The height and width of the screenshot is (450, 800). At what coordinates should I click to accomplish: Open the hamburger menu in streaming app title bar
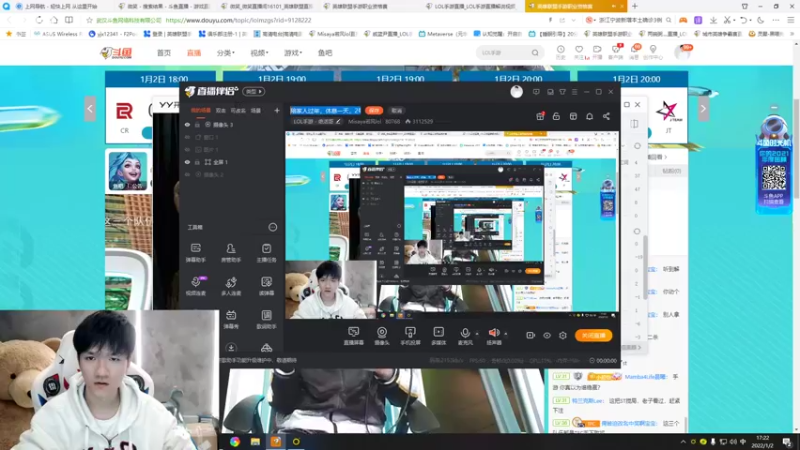point(574,92)
